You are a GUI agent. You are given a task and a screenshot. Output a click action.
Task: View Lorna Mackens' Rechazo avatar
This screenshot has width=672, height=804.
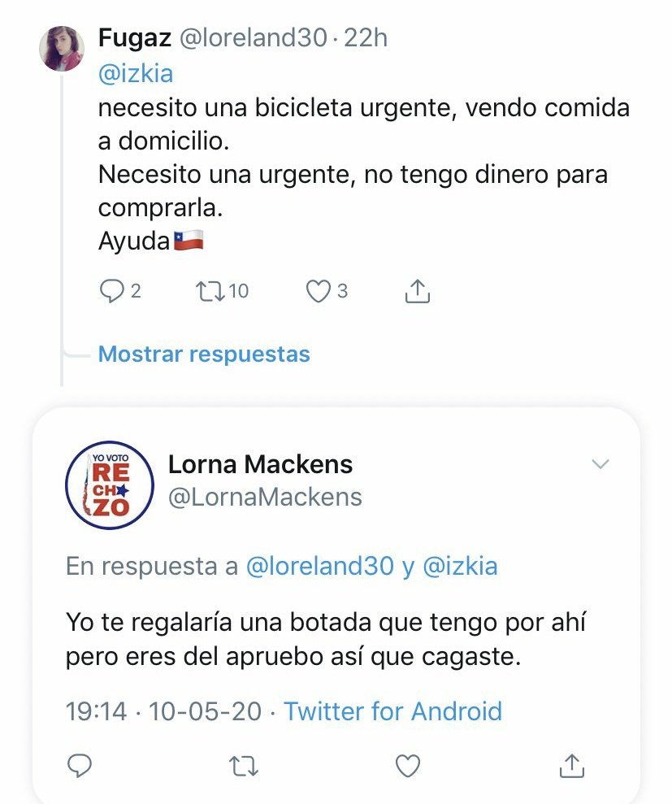point(110,485)
